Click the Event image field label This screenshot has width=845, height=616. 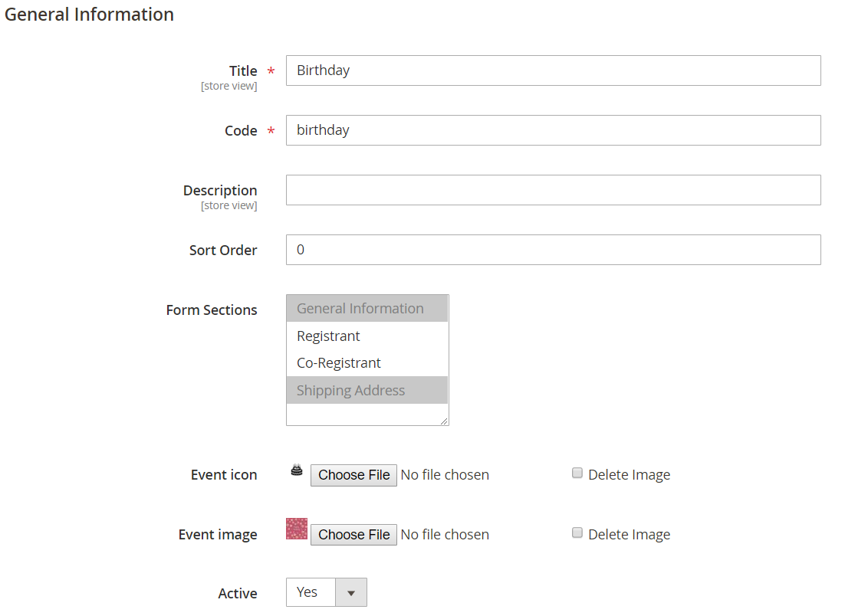click(x=218, y=535)
